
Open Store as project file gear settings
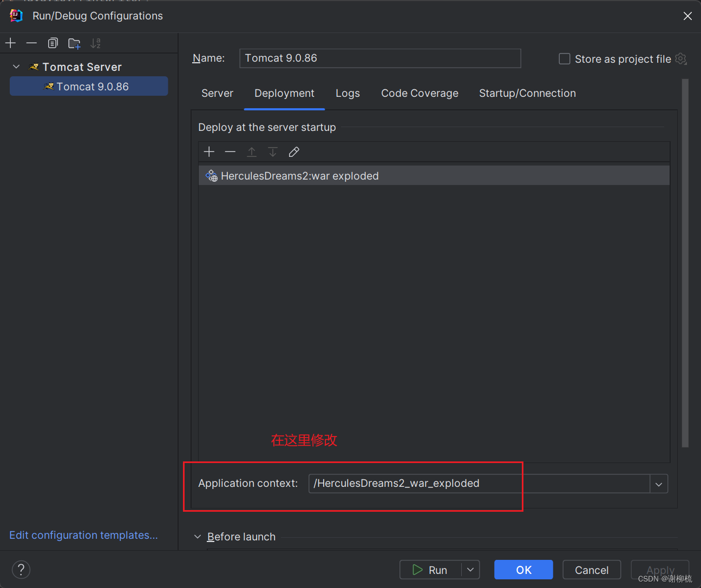[x=681, y=59]
